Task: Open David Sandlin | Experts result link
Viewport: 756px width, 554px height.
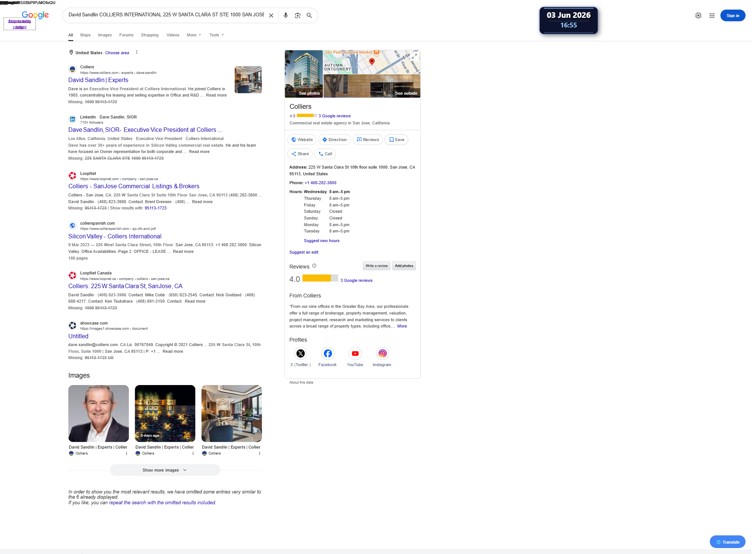Action: point(98,80)
